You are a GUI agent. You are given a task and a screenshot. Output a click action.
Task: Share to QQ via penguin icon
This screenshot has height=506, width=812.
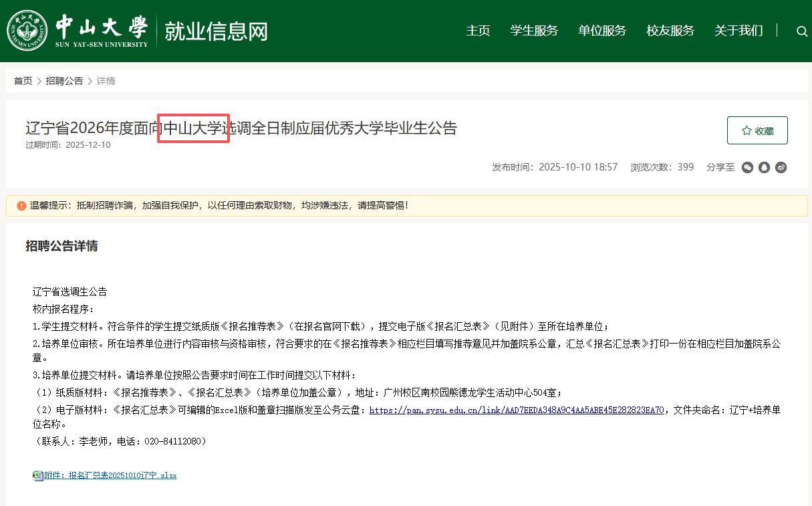(x=764, y=167)
